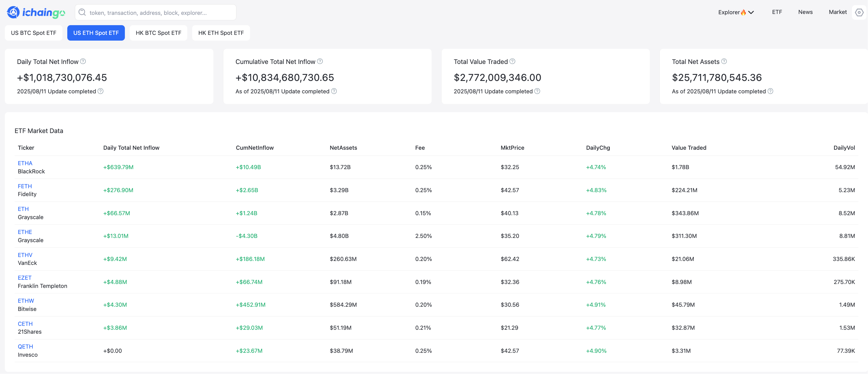Open the QETH ticker link
This screenshot has width=868, height=374.
coord(25,347)
